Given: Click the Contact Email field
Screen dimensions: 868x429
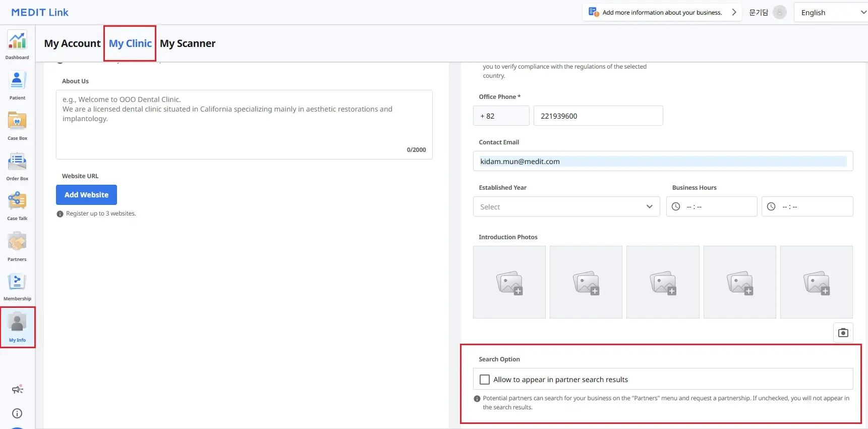Looking at the screenshot, I should point(663,161).
